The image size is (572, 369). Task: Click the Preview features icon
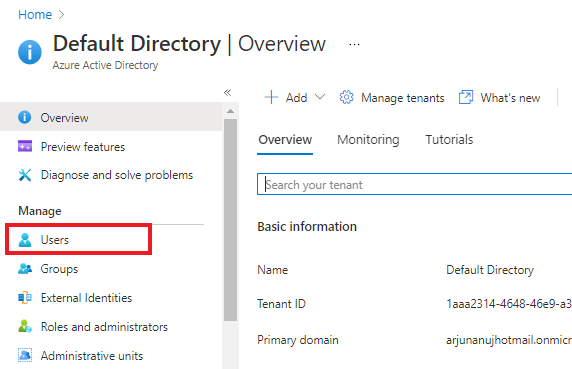(25, 146)
